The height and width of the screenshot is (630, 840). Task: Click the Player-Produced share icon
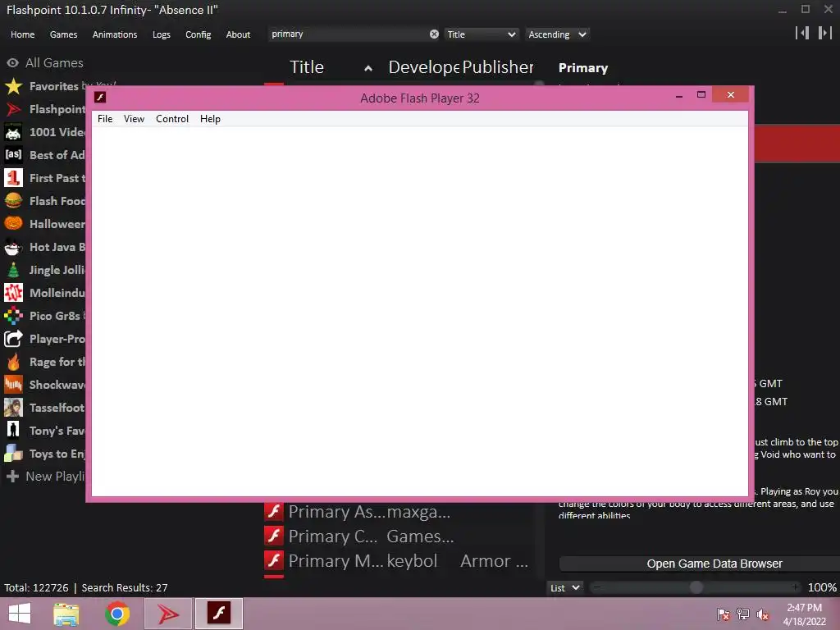coord(13,339)
